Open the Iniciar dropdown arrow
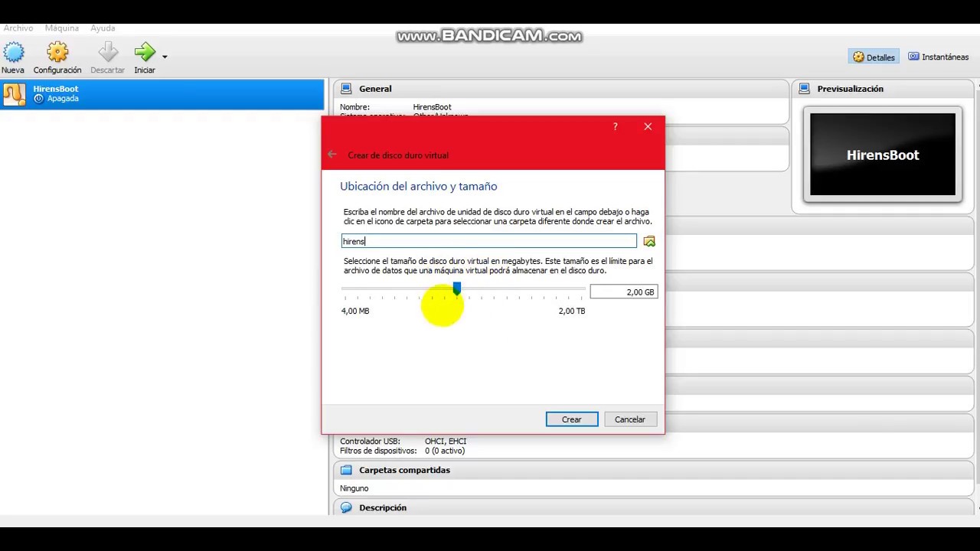This screenshot has height=551, width=980. click(x=165, y=57)
